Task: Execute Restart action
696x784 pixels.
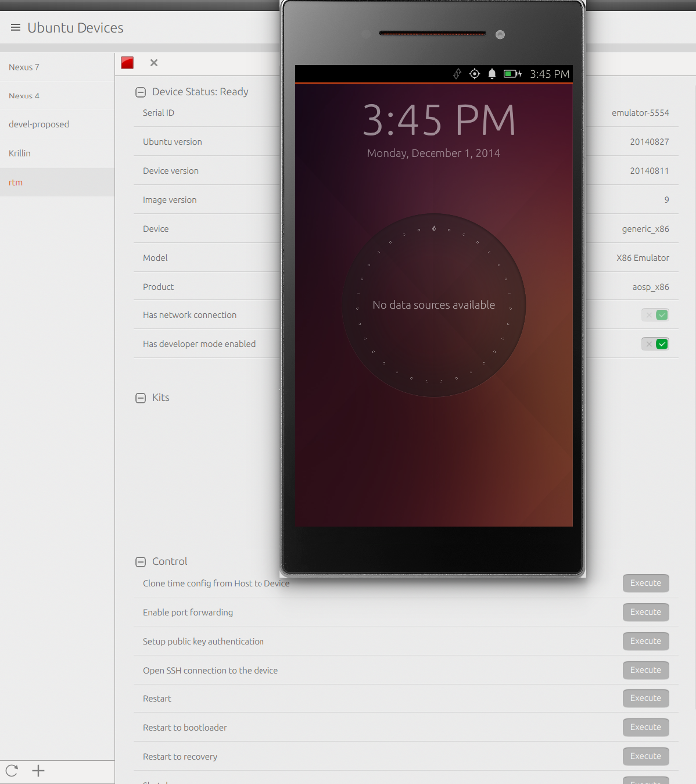Action: (x=646, y=698)
